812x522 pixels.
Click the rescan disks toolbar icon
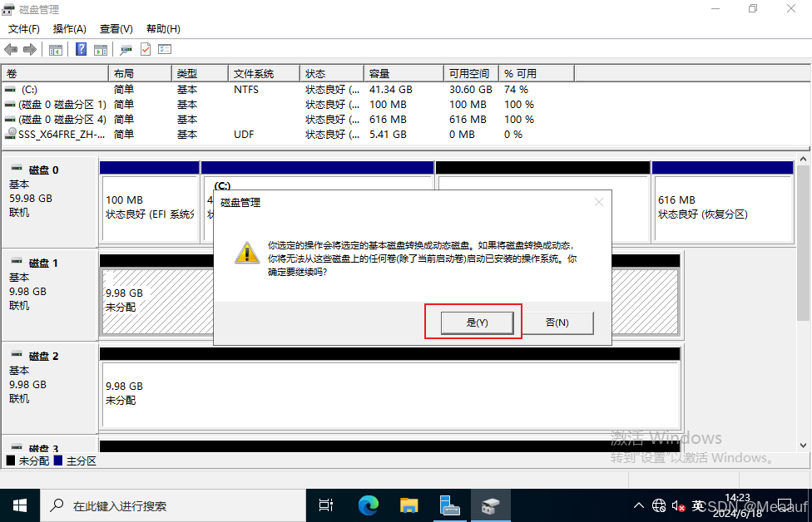(x=126, y=50)
